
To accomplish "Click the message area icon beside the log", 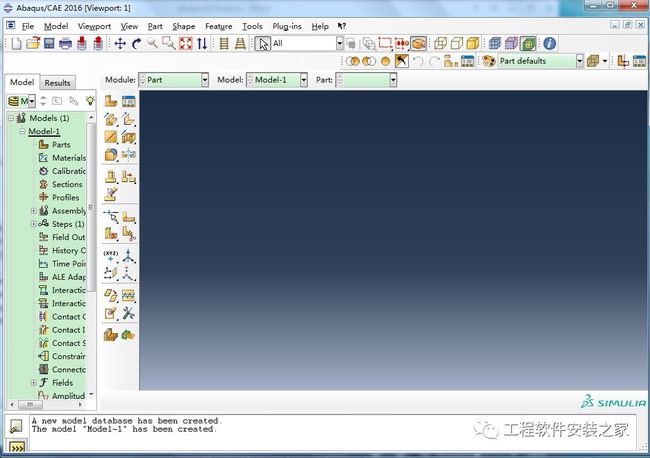I will coord(16,426).
